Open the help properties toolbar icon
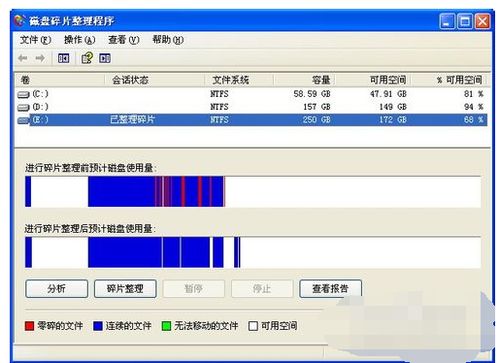 click(x=87, y=58)
